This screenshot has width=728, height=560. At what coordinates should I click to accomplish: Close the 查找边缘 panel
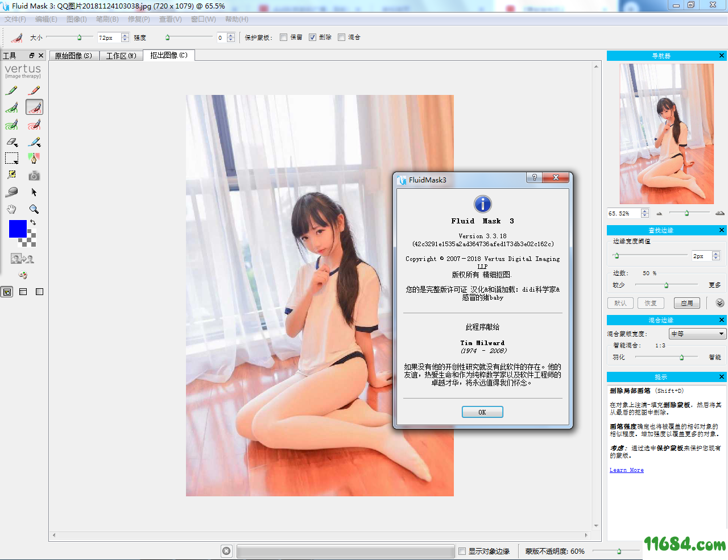tap(722, 230)
